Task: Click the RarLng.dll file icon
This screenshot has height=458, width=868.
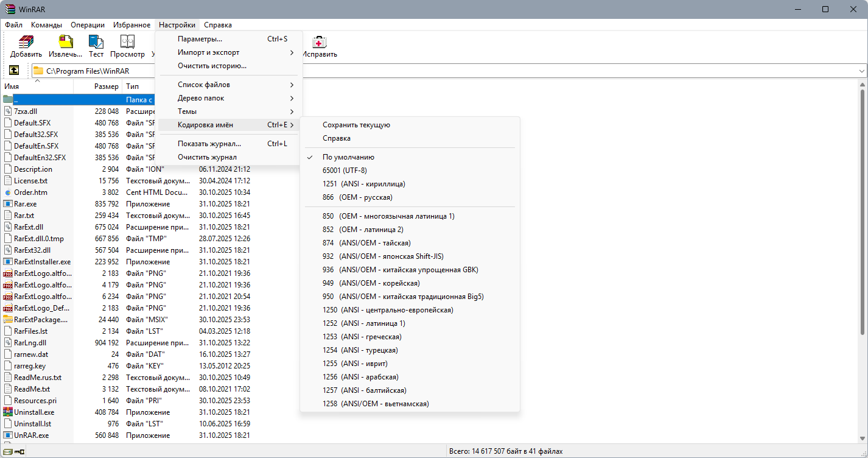Action: click(x=8, y=343)
